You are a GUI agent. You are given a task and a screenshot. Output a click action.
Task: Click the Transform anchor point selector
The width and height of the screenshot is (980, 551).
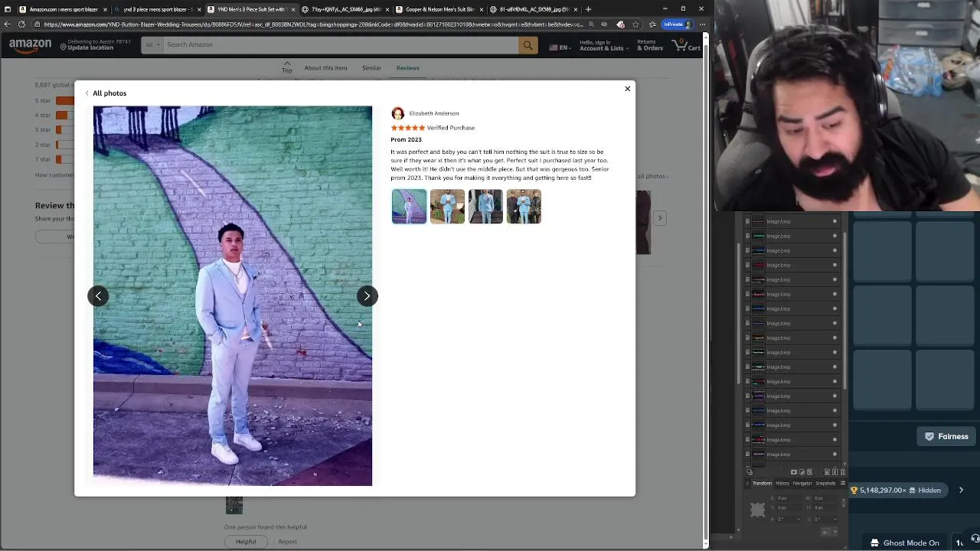pyautogui.click(x=757, y=510)
